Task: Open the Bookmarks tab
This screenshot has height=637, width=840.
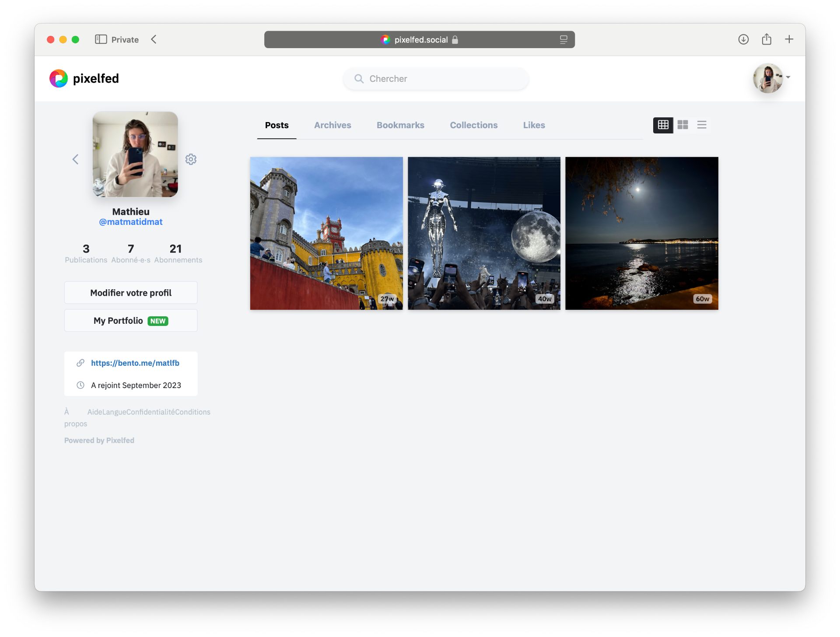Action: pos(400,125)
